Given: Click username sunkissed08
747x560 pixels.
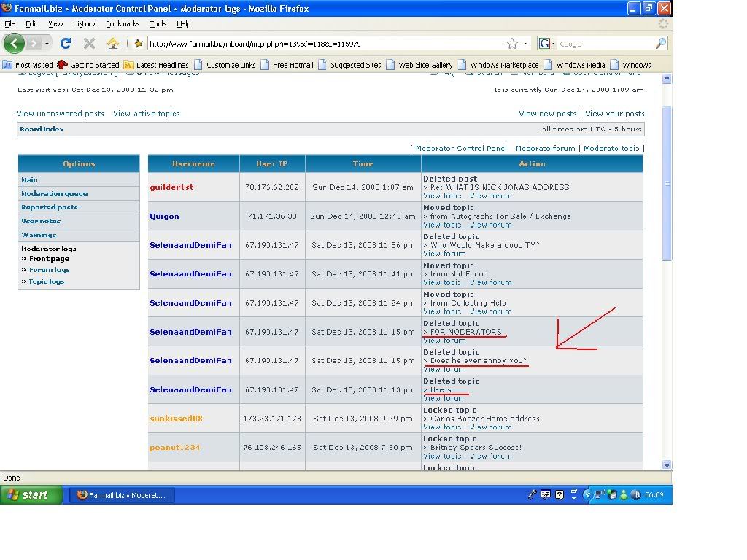Looking at the screenshot, I should click(176, 419).
